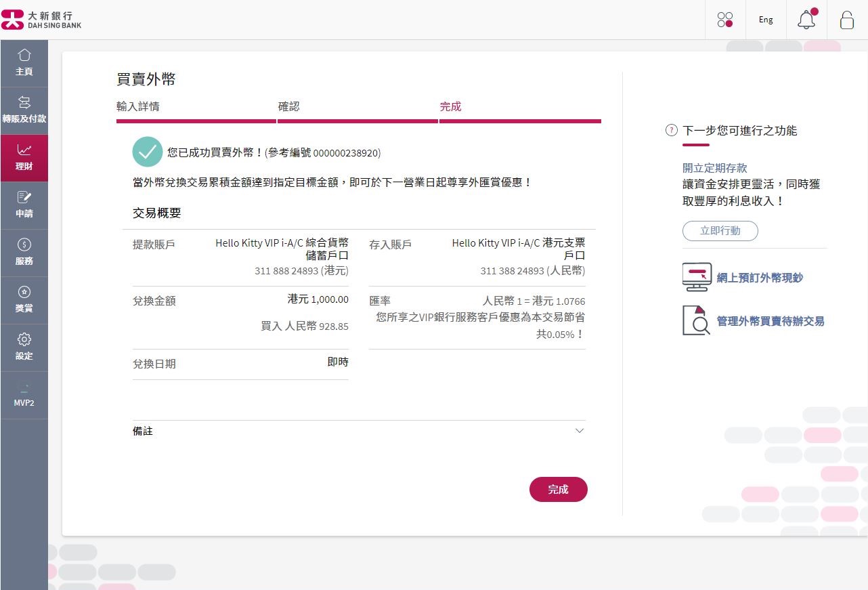Select the 主頁 home icon in sidebar
The image size is (868, 590).
point(24,62)
